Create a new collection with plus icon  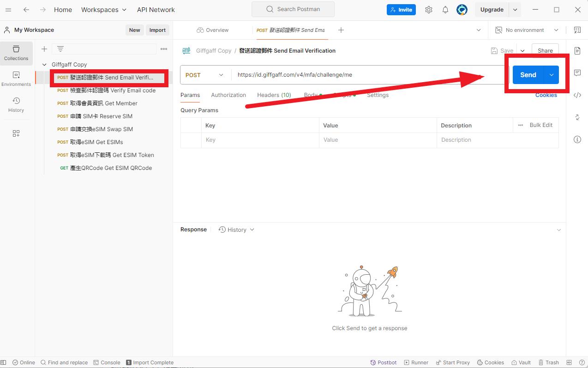point(44,49)
